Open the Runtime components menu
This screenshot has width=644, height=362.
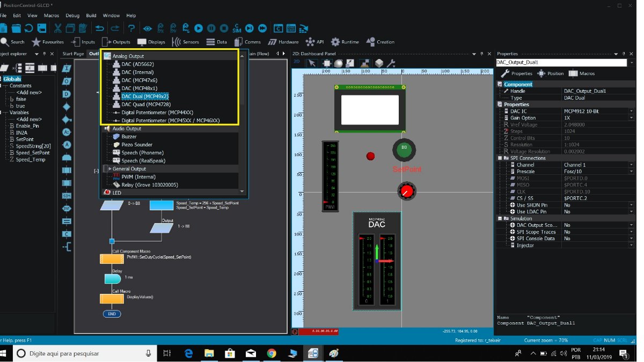click(x=345, y=42)
